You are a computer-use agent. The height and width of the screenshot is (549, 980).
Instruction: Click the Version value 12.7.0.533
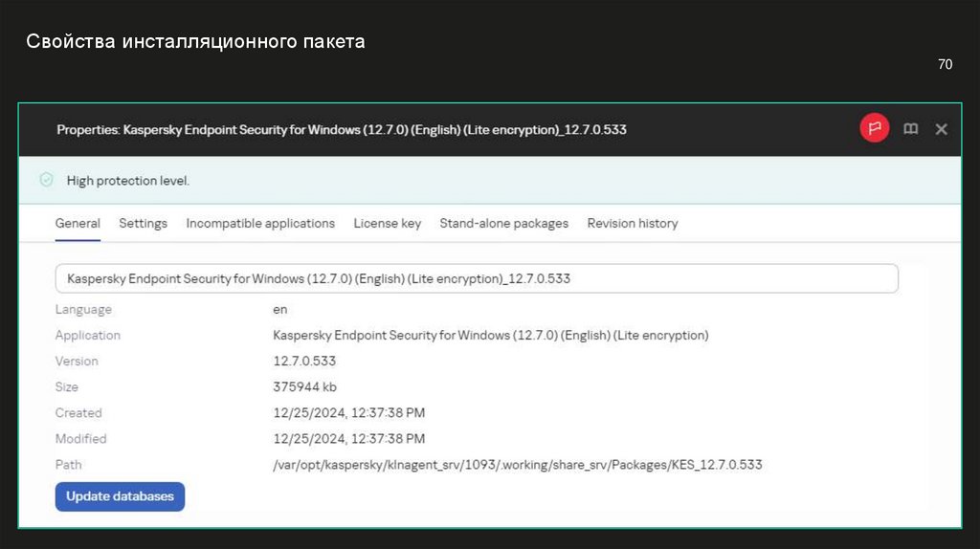[304, 362]
